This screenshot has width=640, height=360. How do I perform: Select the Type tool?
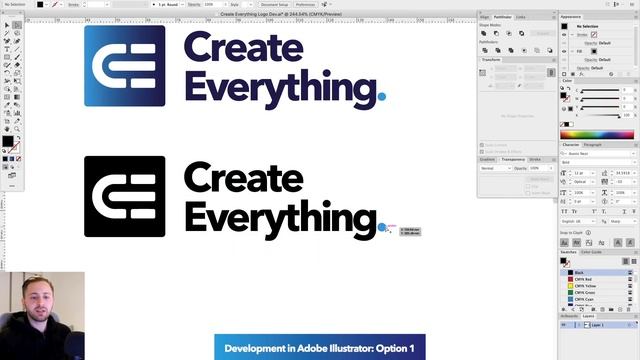(x=7, y=49)
